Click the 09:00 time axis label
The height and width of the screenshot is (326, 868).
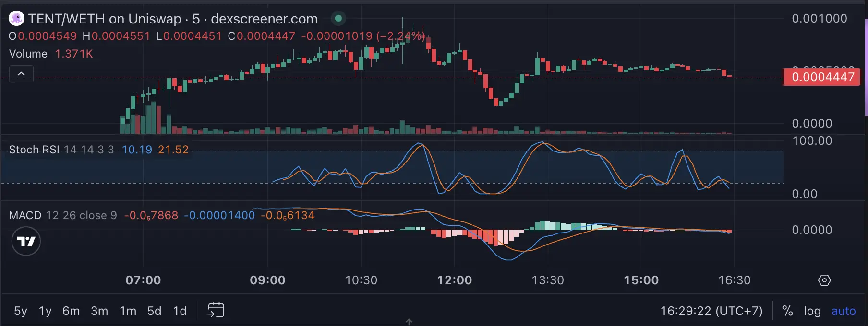[267, 280]
